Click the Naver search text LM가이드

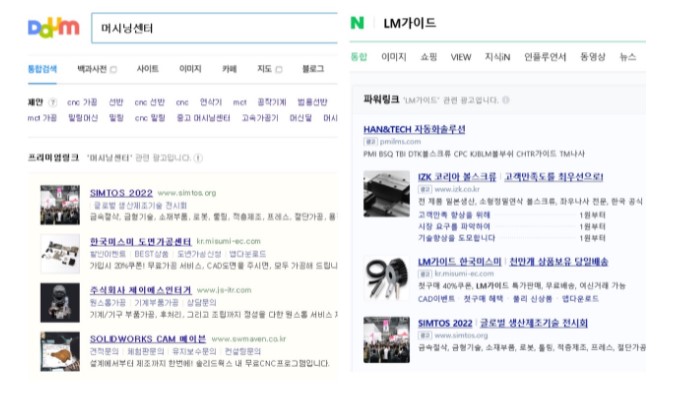(x=410, y=23)
